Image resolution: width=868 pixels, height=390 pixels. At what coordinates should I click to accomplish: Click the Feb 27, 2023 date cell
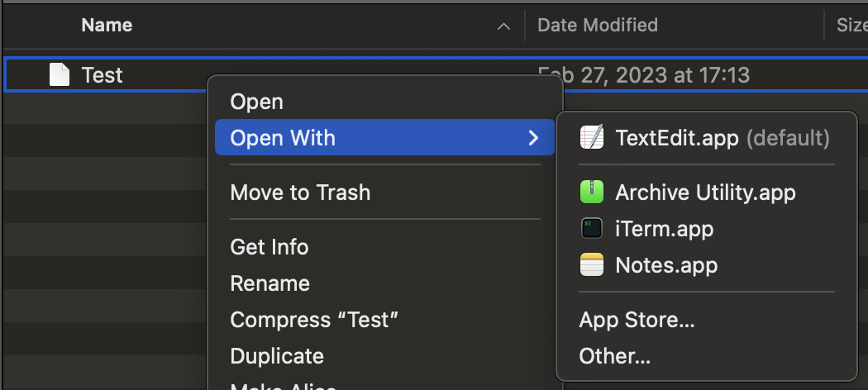coord(644,74)
